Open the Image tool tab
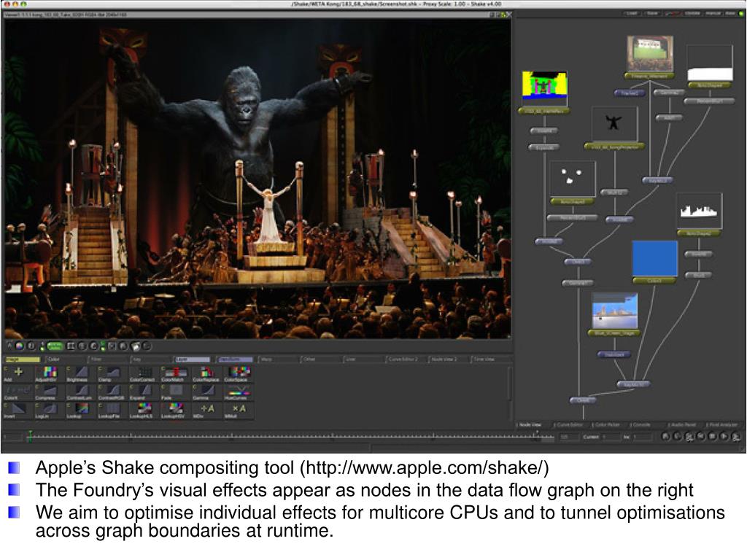The height and width of the screenshot is (560, 747). tap(22, 359)
